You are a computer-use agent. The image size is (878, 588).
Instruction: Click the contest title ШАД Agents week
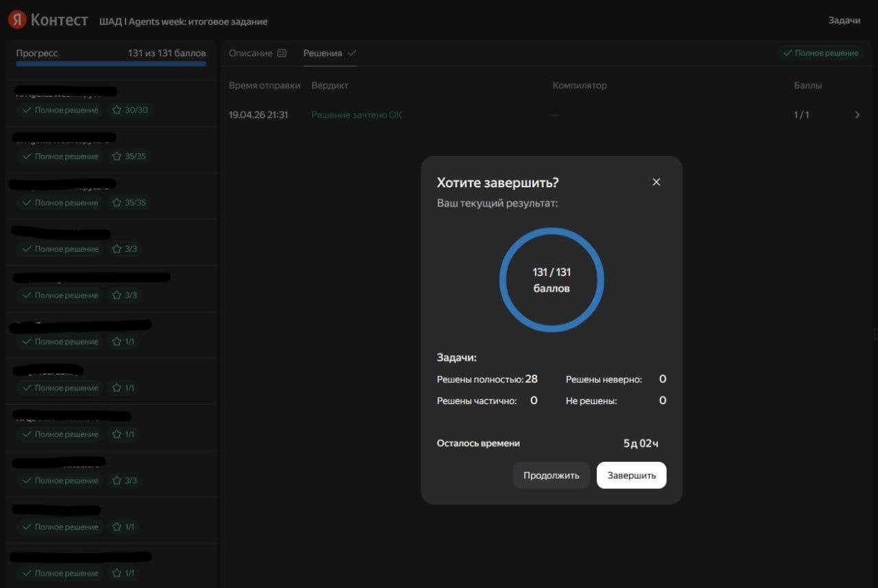[183, 21]
